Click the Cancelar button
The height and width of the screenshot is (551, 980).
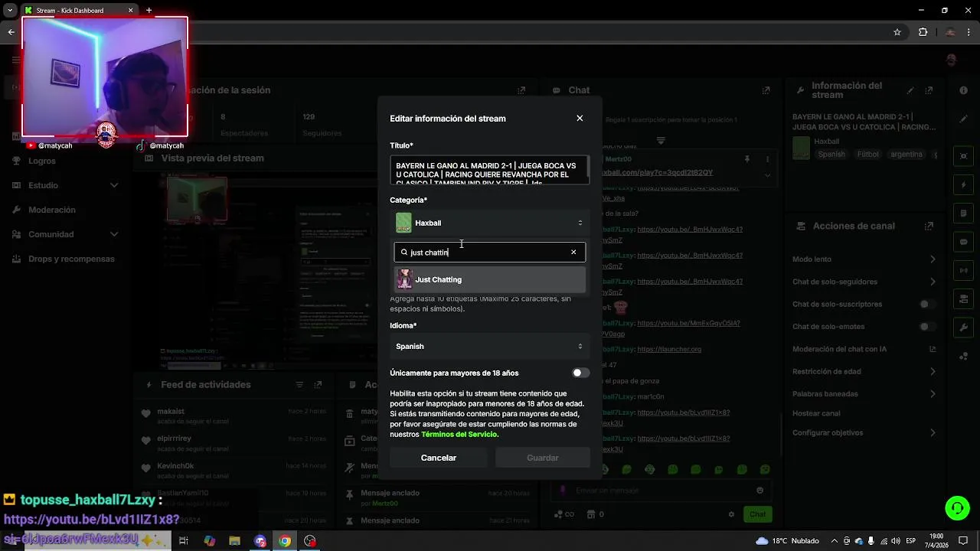click(x=439, y=458)
